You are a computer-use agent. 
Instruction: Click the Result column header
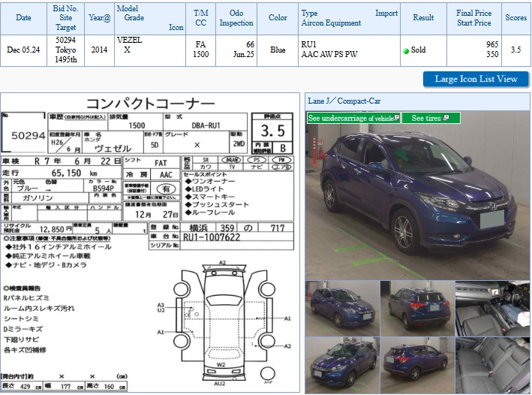423,18
